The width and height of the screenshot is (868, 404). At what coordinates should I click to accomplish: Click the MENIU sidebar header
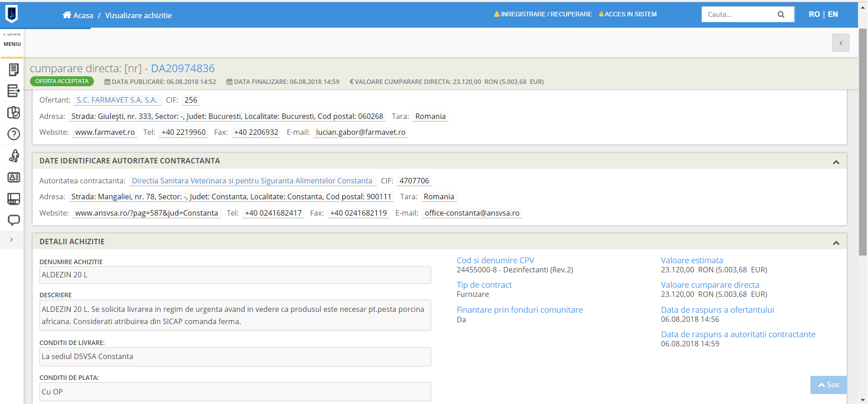[x=12, y=44]
